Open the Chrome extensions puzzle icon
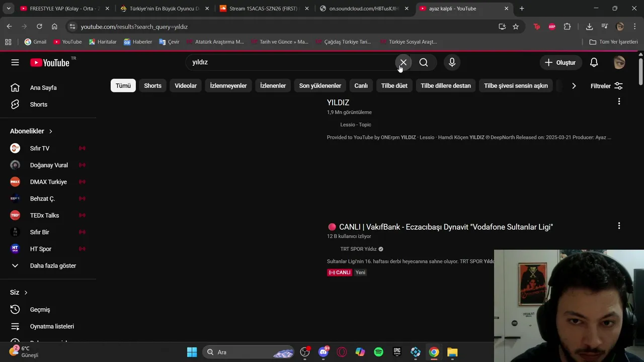Image resolution: width=644 pixels, height=362 pixels. point(567,27)
